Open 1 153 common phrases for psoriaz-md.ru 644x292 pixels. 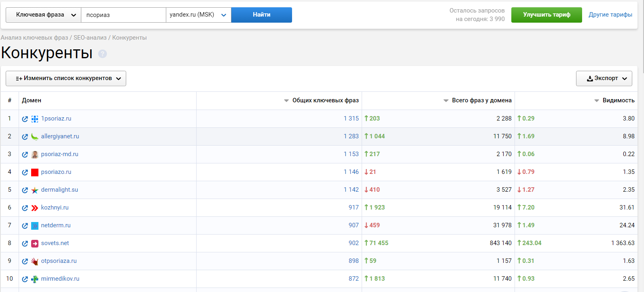point(351,154)
